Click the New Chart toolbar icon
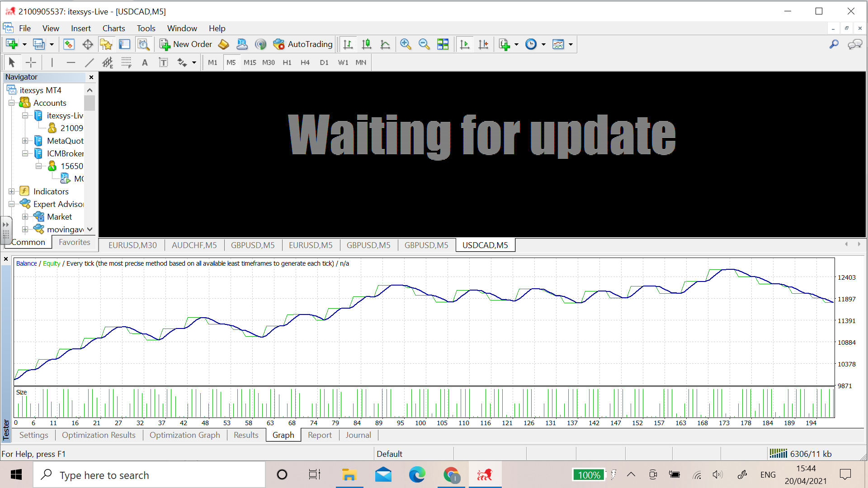 click(x=12, y=44)
